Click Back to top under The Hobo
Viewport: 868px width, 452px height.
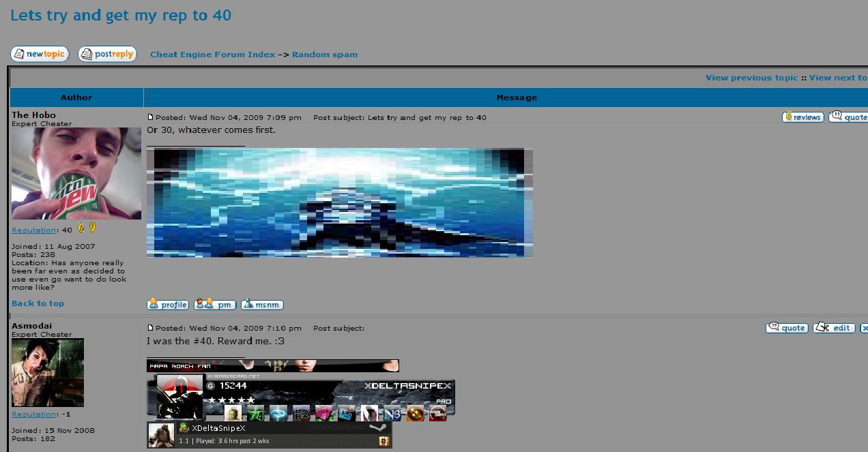coord(38,303)
